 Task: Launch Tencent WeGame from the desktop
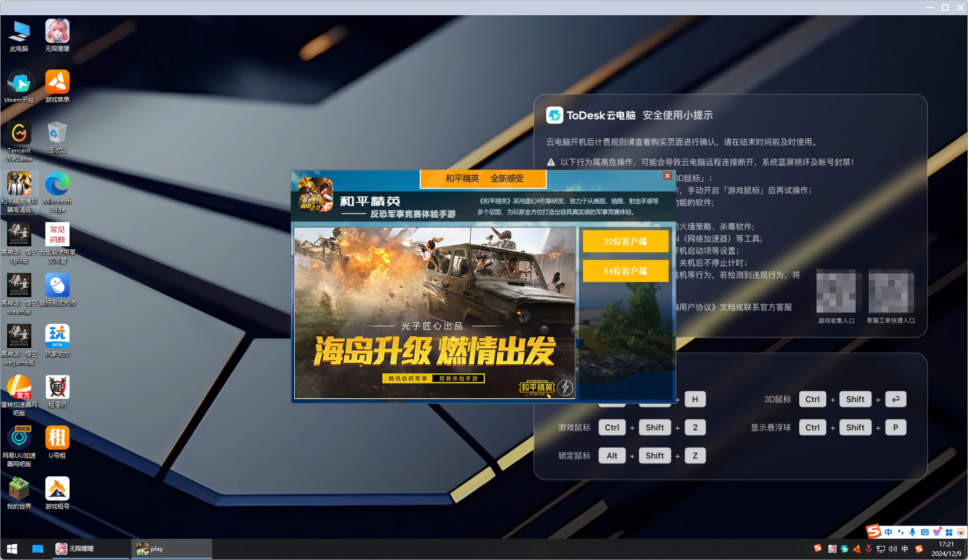point(19,142)
